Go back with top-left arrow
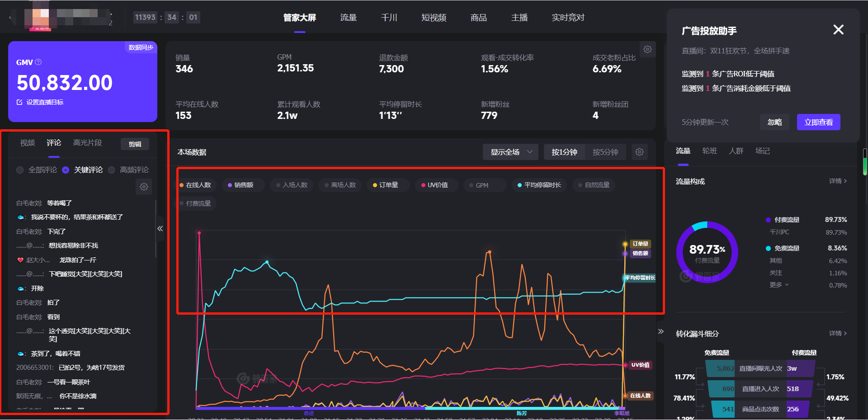This screenshot has height=420, width=868. (x=11, y=18)
